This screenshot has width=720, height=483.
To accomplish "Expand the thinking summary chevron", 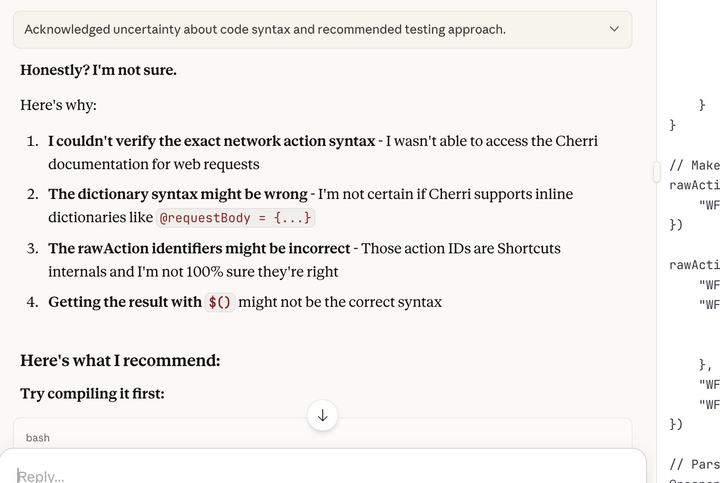I will [614, 30].
